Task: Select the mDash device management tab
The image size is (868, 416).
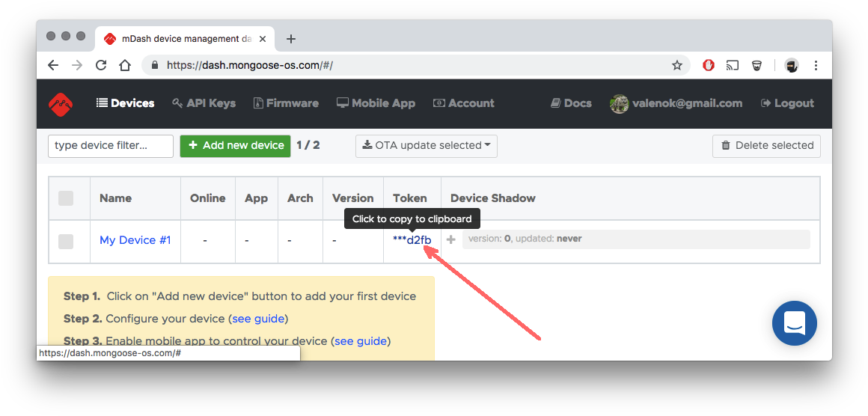Action: click(x=186, y=39)
